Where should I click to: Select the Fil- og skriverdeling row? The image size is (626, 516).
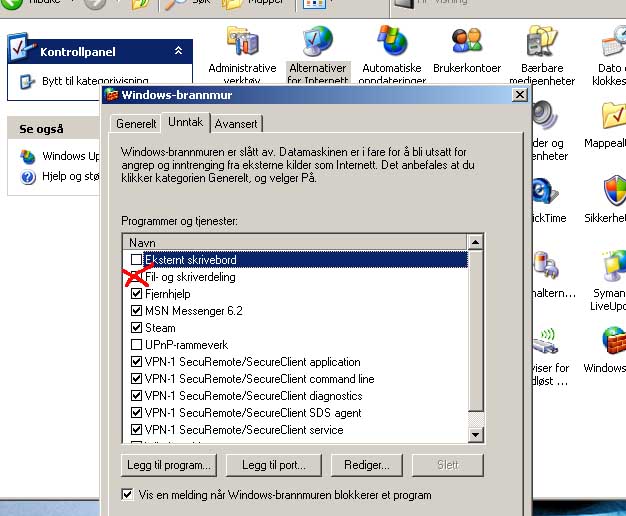(x=295, y=276)
